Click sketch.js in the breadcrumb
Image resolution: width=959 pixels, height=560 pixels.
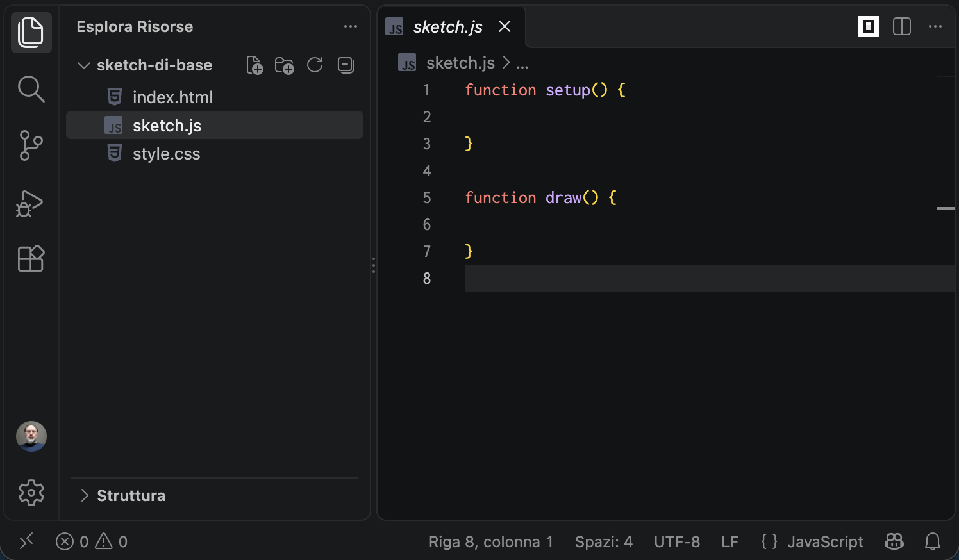460,63
